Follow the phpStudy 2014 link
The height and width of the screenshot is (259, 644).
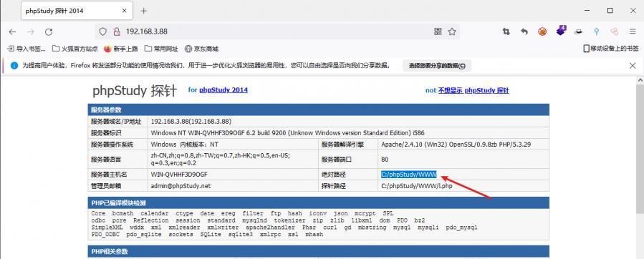[x=224, y=90]
